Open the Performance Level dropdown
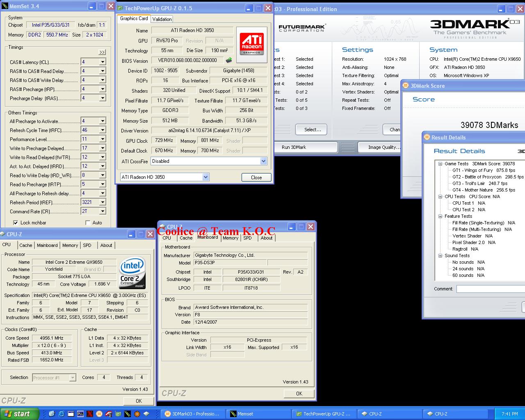This screenshot has width=525, height=420. [x=103, y=139]
